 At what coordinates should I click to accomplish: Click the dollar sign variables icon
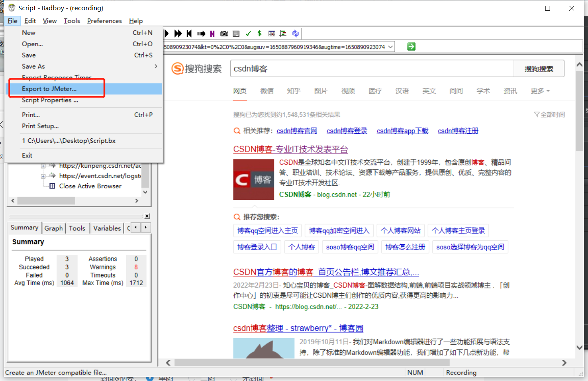coord(259,33)
